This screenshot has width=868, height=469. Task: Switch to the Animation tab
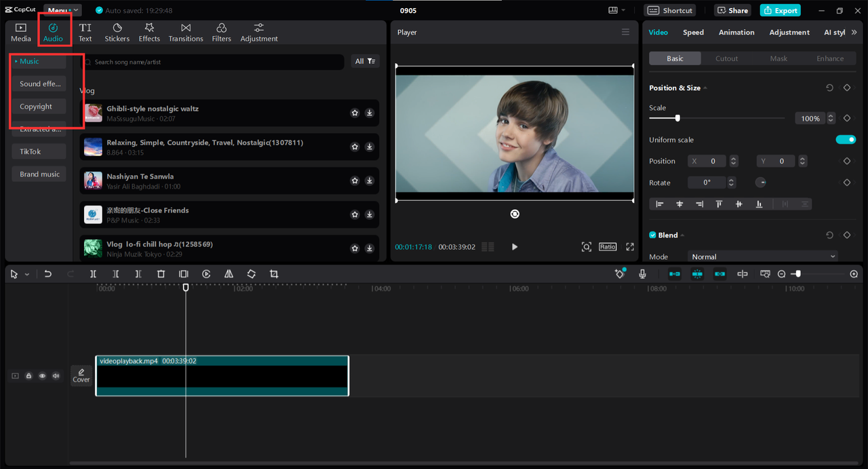pyautogui.click(x=736, y=32)
